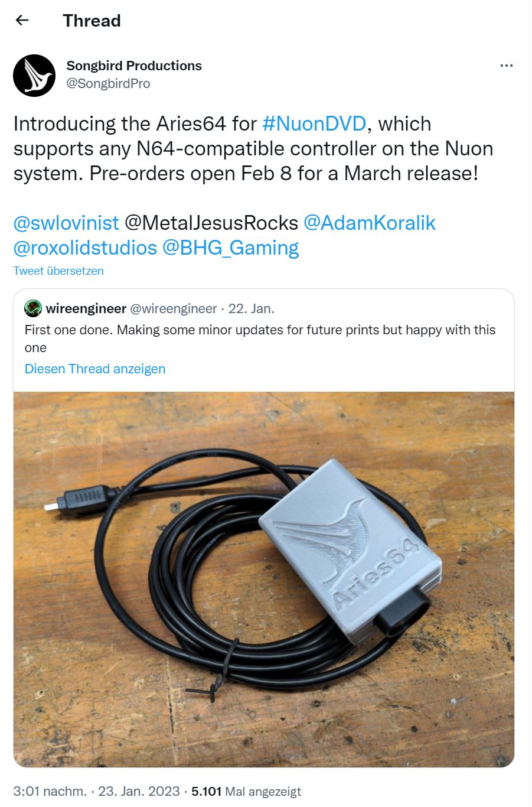This screenshot has height=807, width=532.
Task: Click the Thread header title
Action: (x=92, y=21)
